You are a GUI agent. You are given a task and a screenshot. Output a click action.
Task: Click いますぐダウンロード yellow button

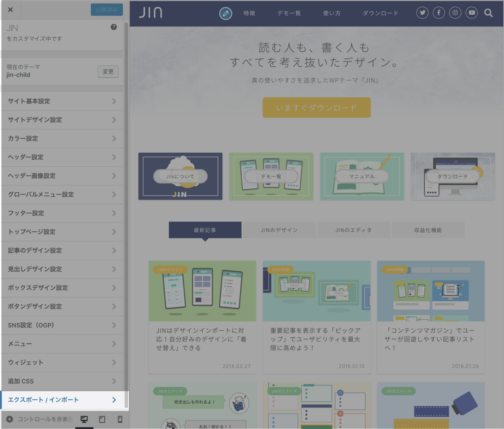(317, 108)
